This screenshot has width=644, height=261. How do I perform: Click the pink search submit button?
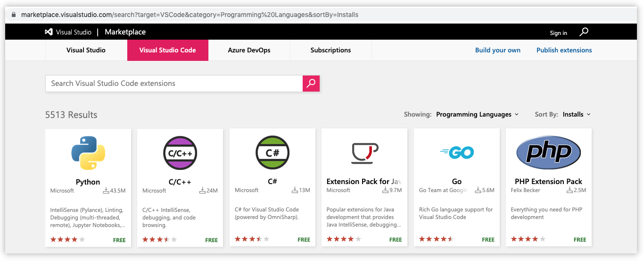311,84
